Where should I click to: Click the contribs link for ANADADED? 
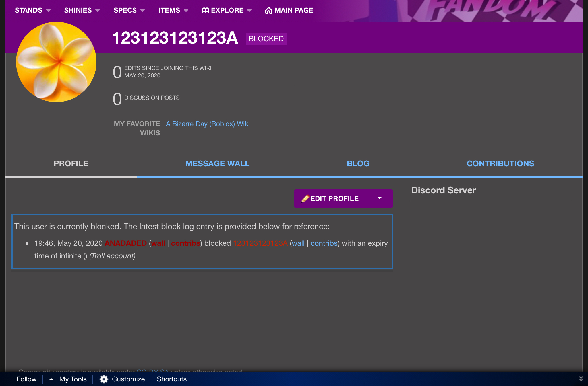(x=185, y=243)
